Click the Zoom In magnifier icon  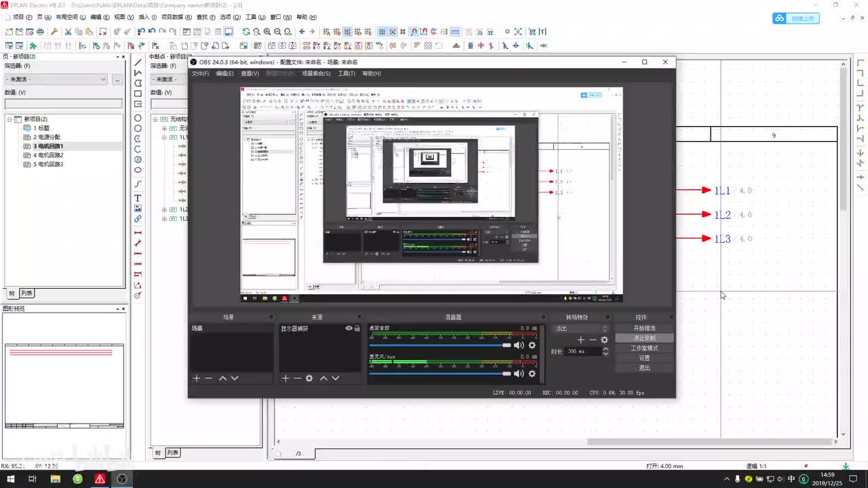[x=267, y=32]
